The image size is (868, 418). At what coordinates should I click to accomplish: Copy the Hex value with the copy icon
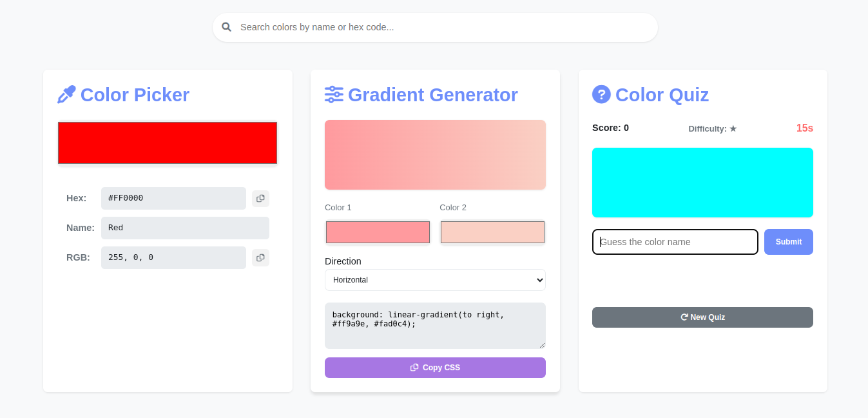260,198
